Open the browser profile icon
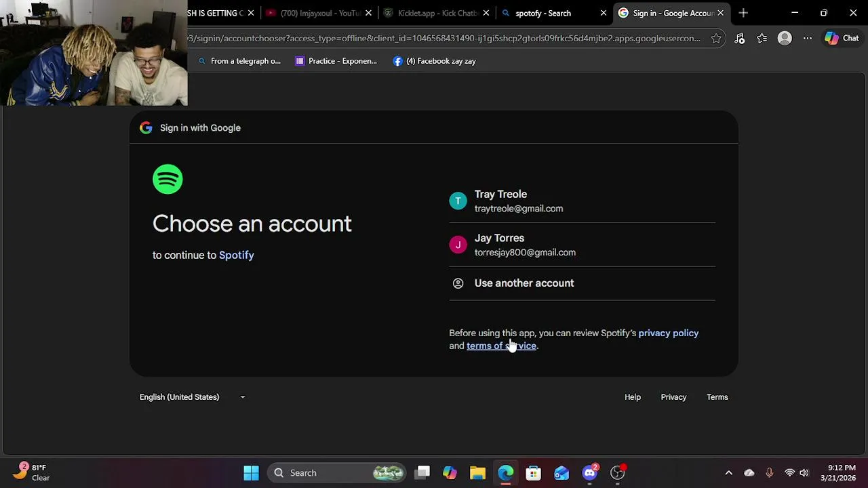The width and height of the screenshot is (868, 488). coord(785,39)
